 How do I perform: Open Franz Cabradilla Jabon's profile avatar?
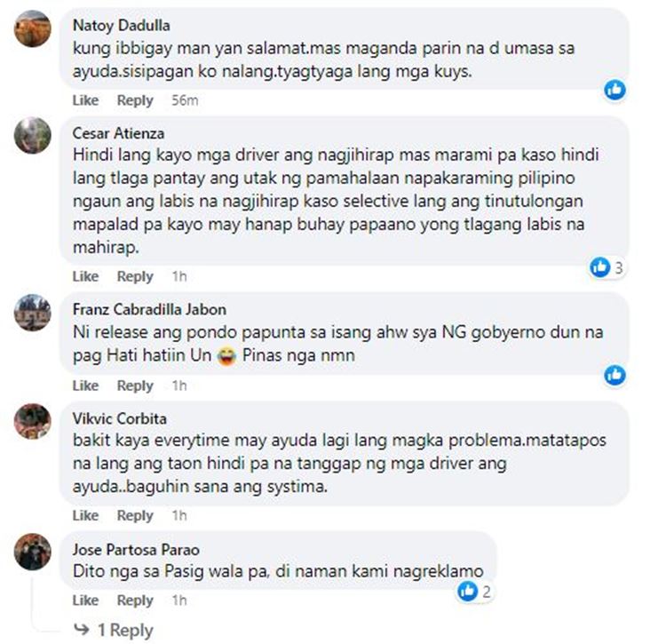32,313
